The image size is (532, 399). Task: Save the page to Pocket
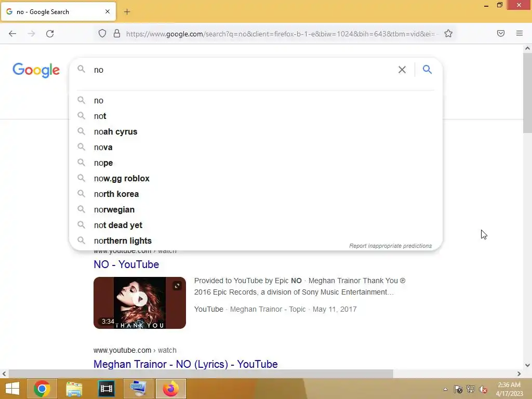click(x=500, y=33)
